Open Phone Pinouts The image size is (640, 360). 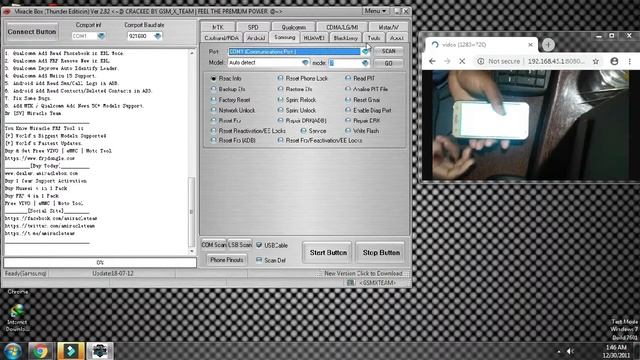(x=227, y=260)
